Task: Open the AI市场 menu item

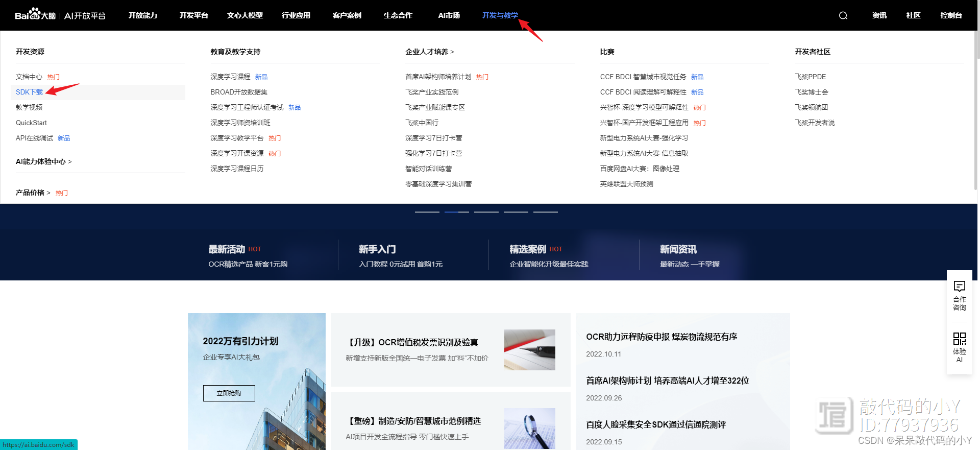Action: pyautogui.click(x=449, y=15)
